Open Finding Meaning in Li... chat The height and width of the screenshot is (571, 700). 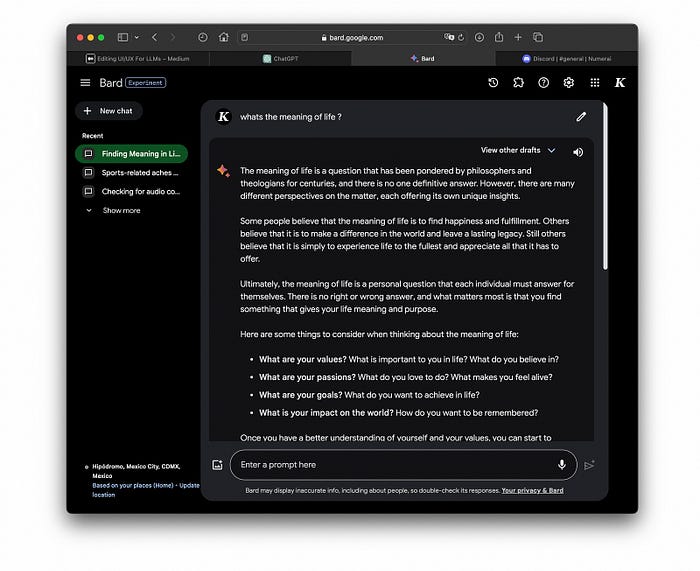pyautogui.click(x=132, y=154)
